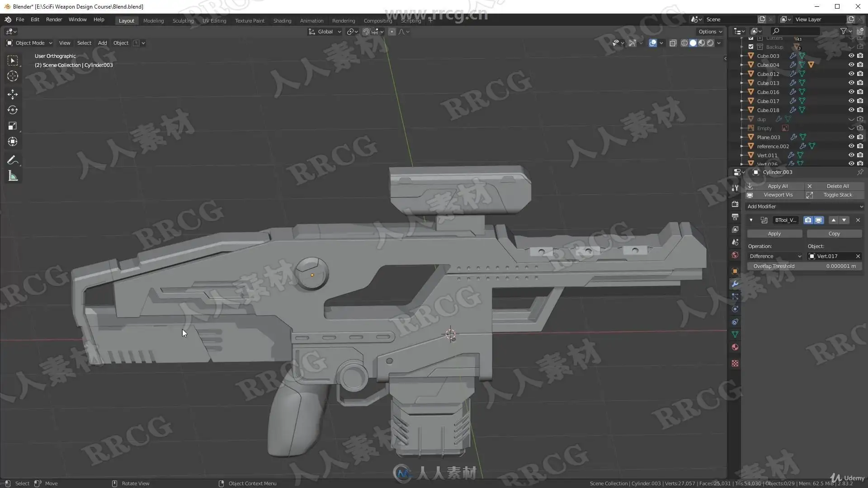
Task: Select the Cursor tool
Action: pyautogui.click(x=13, y=76)
